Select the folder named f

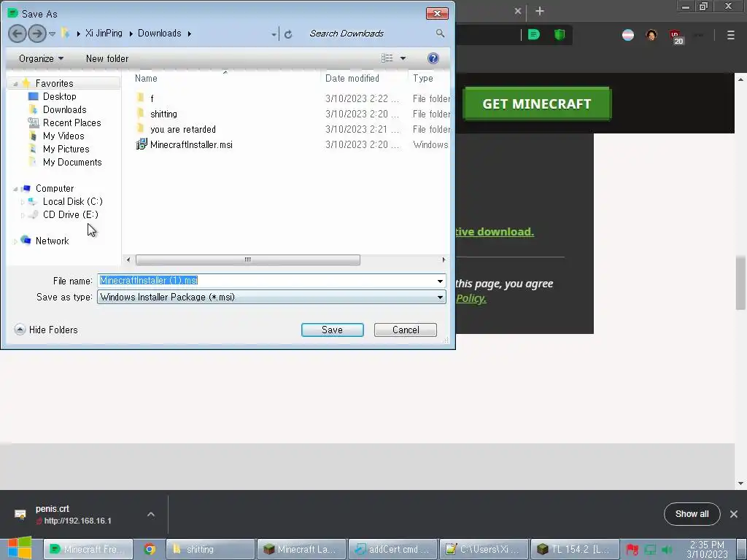point(152,98)
